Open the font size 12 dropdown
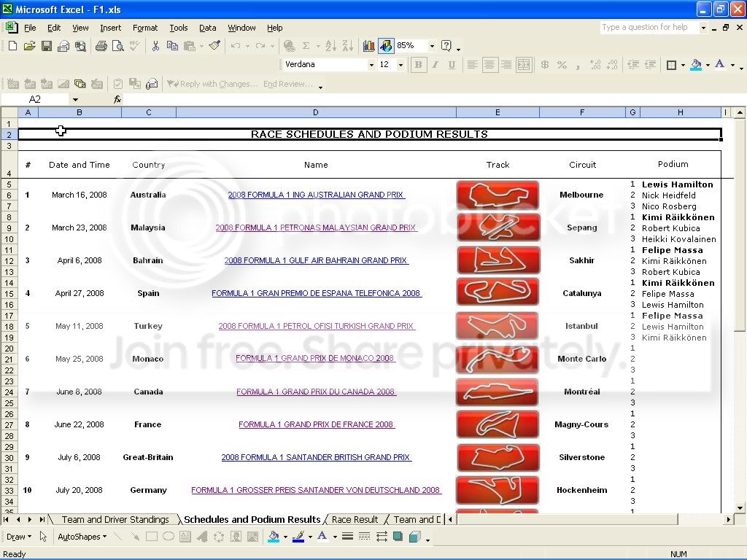Image resolution: width=747 pixels, height=560 pixels. click(400, 65)
